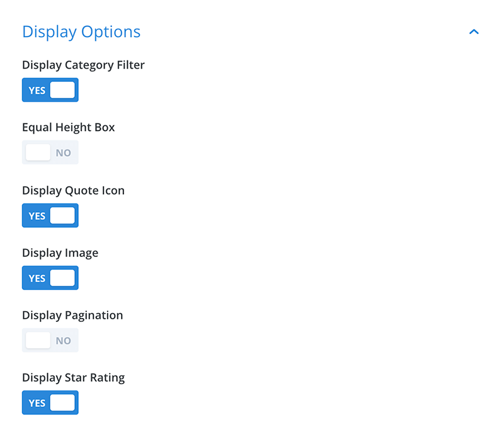504x439 pixels.
Task: Turn off the Display Quote Icon switch
Action: (x=50, y=215)
